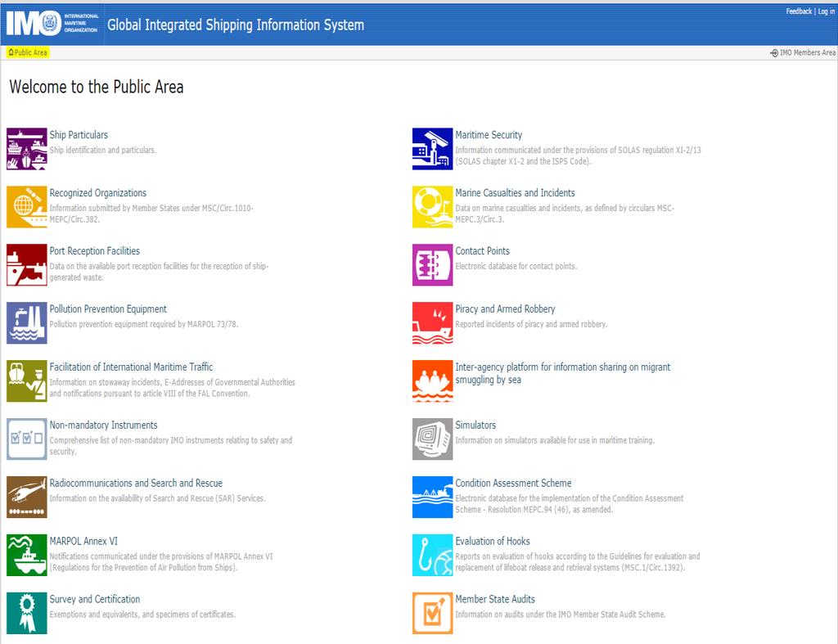Open Marine Casualties and Incidents link
The width and height of the screenshot is (838, 644).
(516, 193)
